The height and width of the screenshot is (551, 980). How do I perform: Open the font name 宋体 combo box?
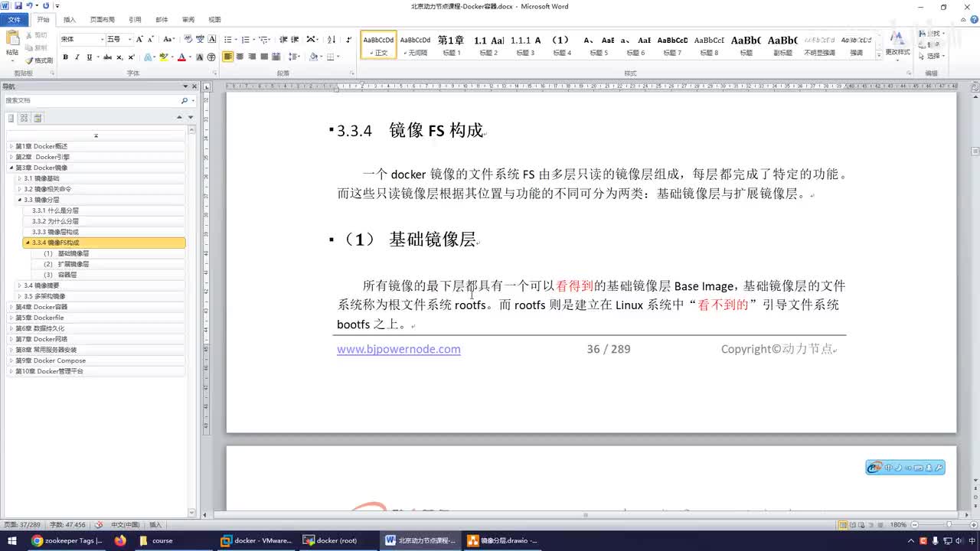82,39
